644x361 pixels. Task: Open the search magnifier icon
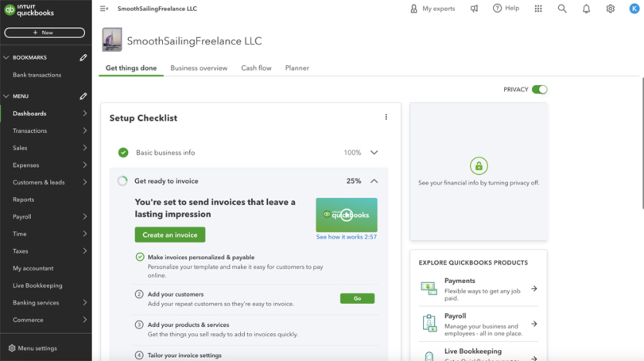coord(562,8)
